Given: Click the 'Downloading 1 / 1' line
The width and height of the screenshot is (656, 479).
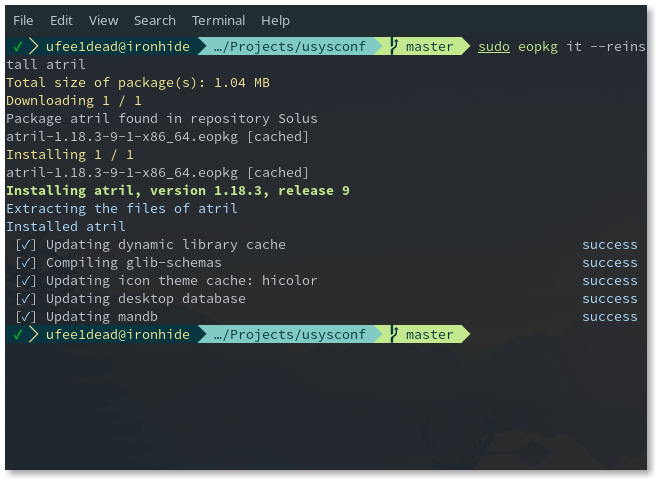Looking at the screenshot, I should point(74,101).
